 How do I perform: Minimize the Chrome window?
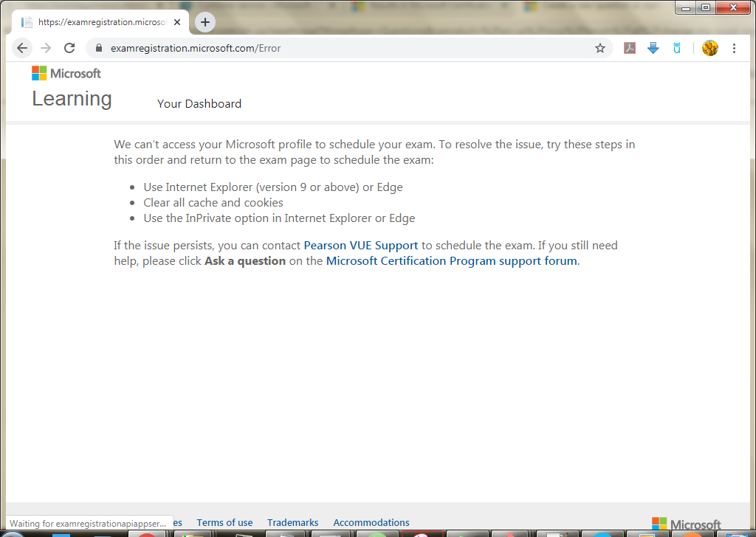click(686, 7)
